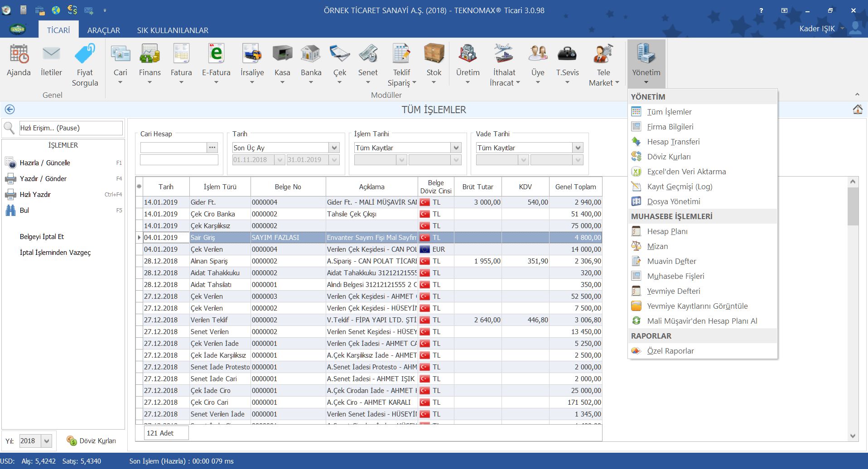This screenshot has height=469, width=868.
Task: Open the İşlem Tarihi filter dropdown
Action: (x=456, y=148)
